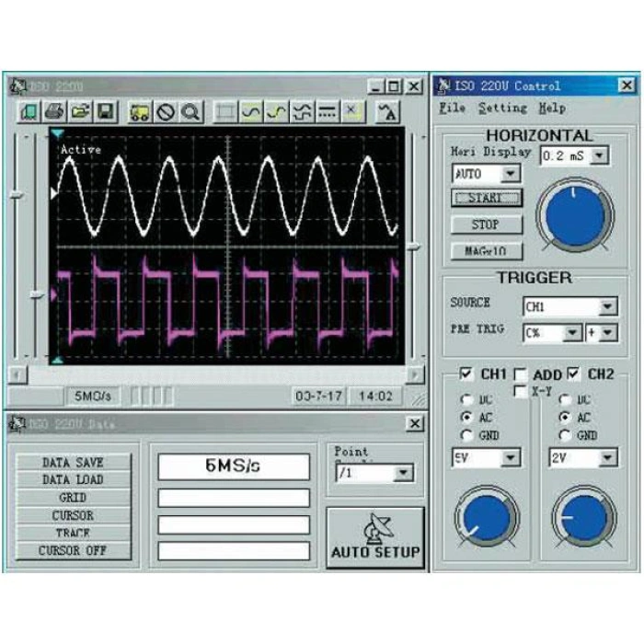Toggle the grid frame icon
The height and width of the screenshot is (644, 644).
tap(225, 112)
